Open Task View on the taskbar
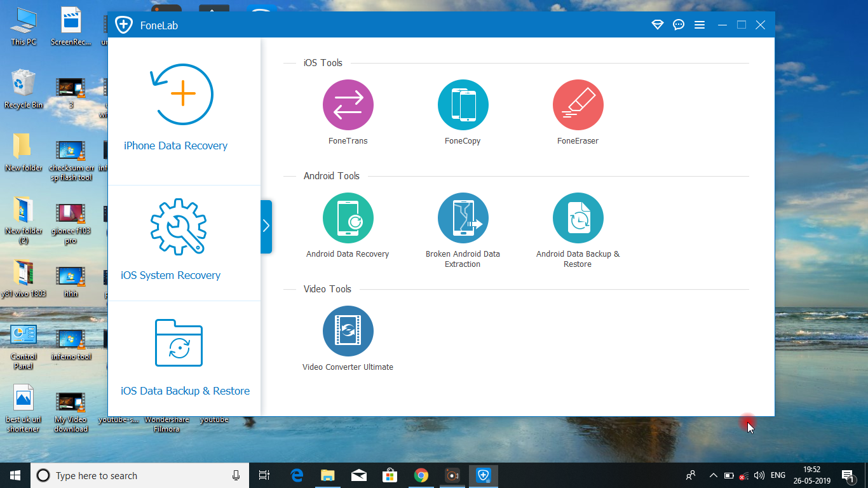868x488 pixels. (x=264, y=475)
